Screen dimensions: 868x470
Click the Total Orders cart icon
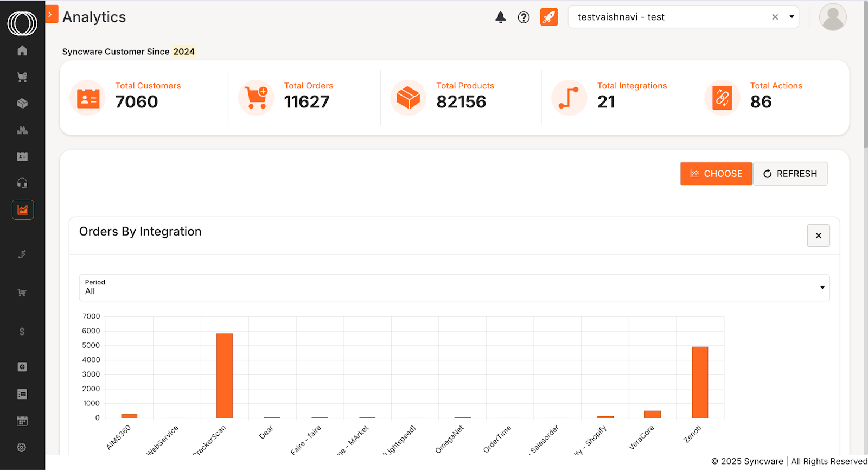[256, 98]
